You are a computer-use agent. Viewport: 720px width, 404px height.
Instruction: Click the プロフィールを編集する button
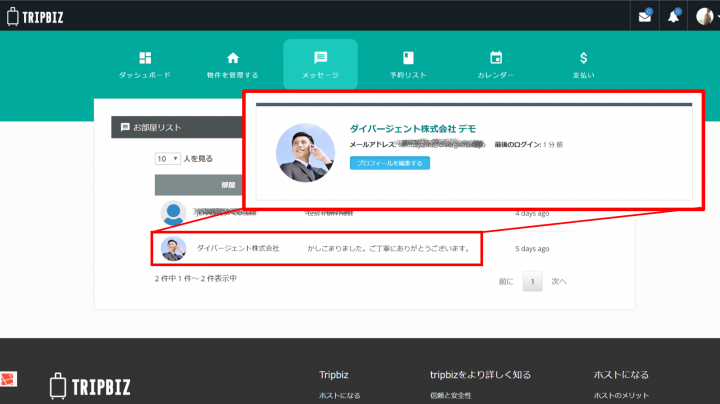pos(390,163)
